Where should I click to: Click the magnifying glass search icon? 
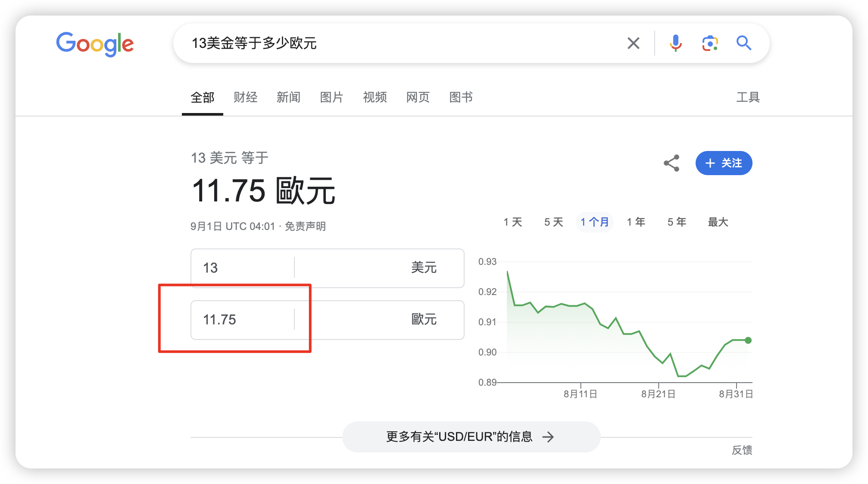click(x=744, y=43)
